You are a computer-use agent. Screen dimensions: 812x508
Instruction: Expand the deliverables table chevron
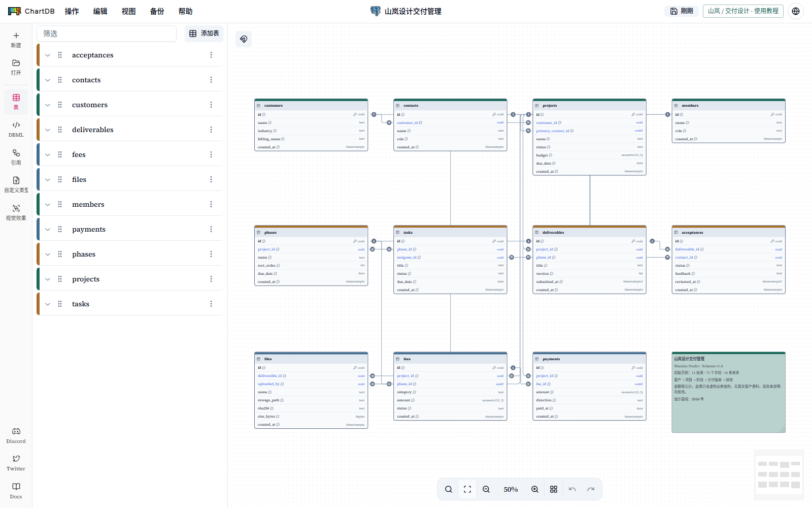(x=48, y=130)
